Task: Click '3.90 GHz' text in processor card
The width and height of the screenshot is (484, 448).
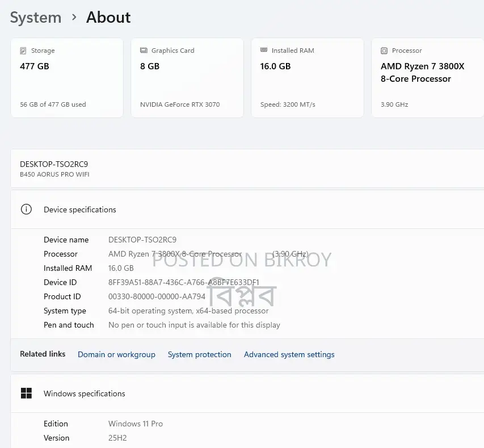Action: point(394,104)
